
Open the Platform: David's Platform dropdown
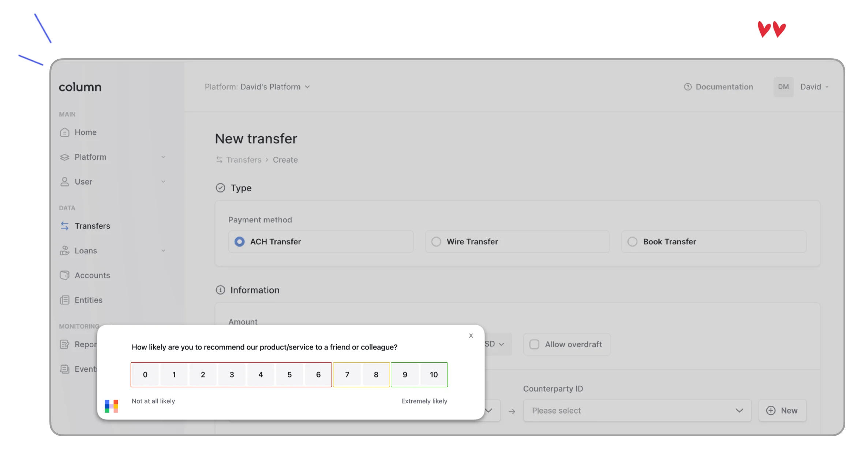coord(257,87)
